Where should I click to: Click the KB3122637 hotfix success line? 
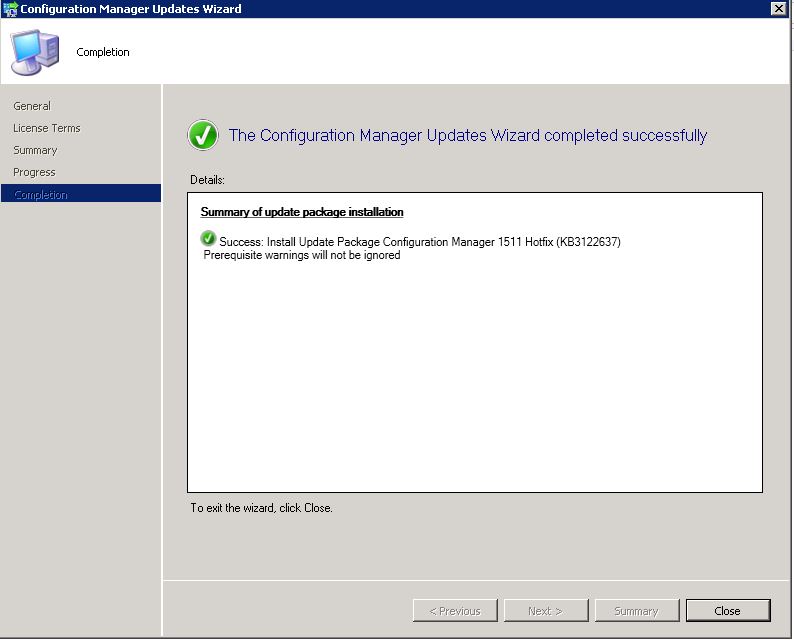[x=420, y=242]
